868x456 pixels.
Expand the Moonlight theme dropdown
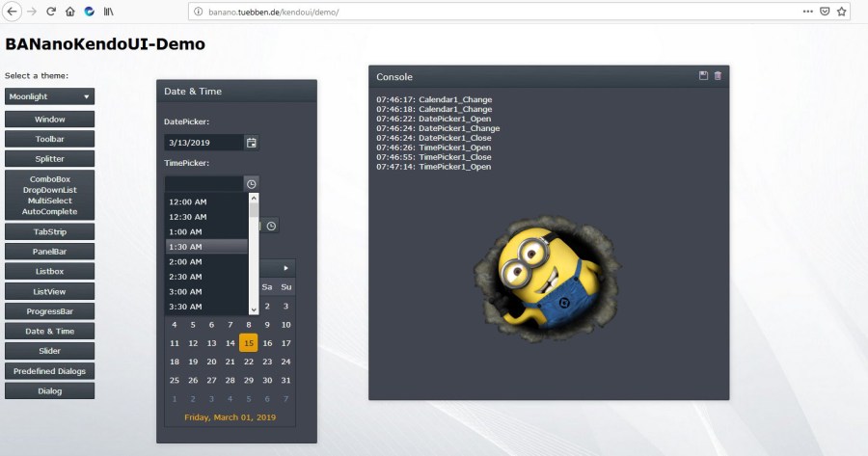[x=49, y=96]
